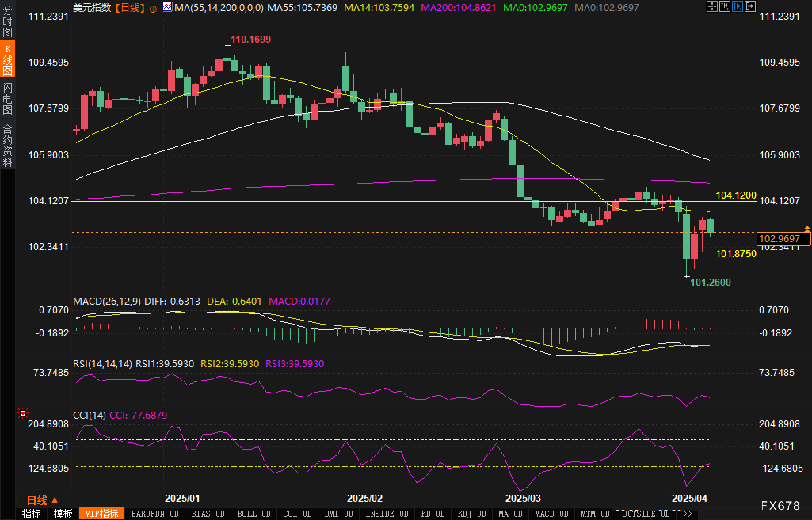Switch to 闪电图 view in left sidebar
812x520 pixels.
pos(7,99)
